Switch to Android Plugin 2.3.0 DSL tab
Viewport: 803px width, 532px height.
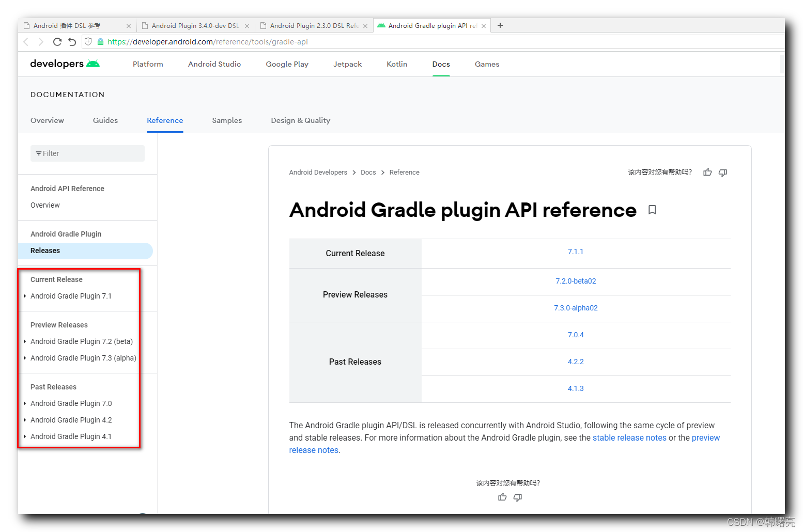(314, 26)
